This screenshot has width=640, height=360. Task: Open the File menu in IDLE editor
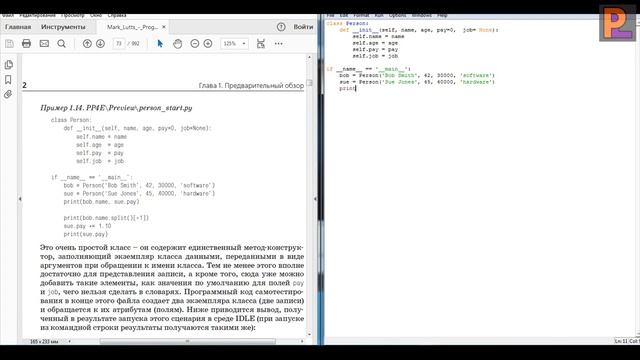pos(330,16)
